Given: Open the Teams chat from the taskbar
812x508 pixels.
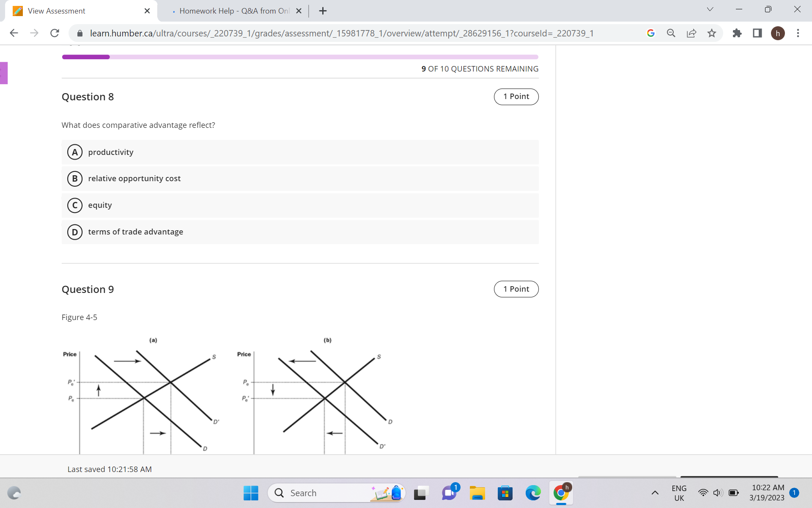Looking at the screenshot, I should tap(449, 493).
